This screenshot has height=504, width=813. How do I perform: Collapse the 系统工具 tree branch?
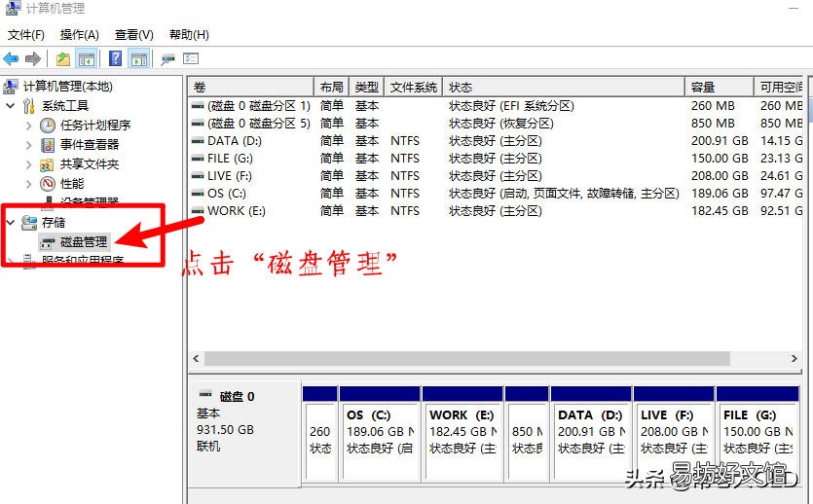10,106
